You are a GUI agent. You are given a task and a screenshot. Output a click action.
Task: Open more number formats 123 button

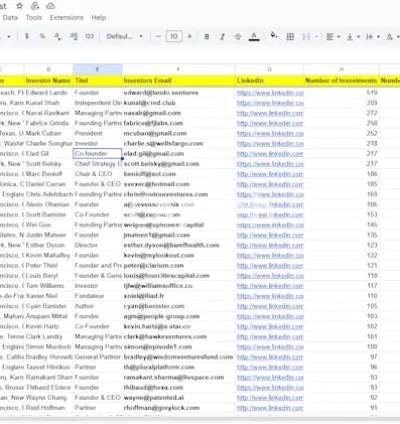pyautogui.click(x=89, y=36)
